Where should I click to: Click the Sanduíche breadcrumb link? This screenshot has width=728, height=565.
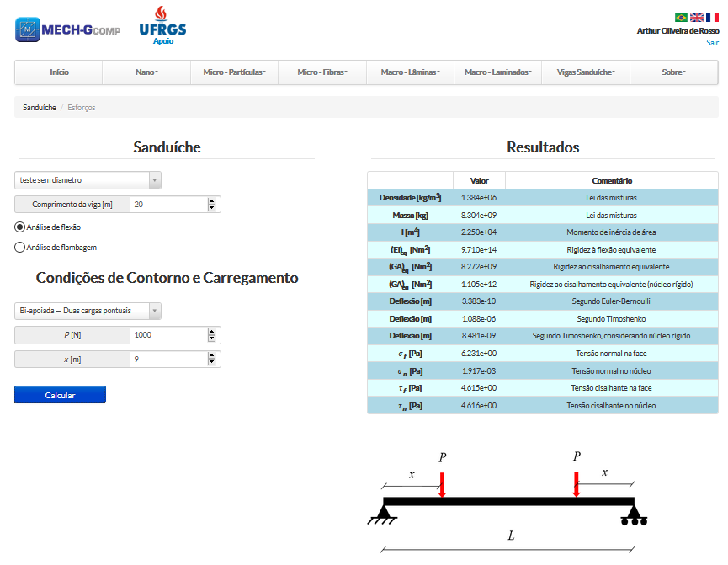(40, 108)
